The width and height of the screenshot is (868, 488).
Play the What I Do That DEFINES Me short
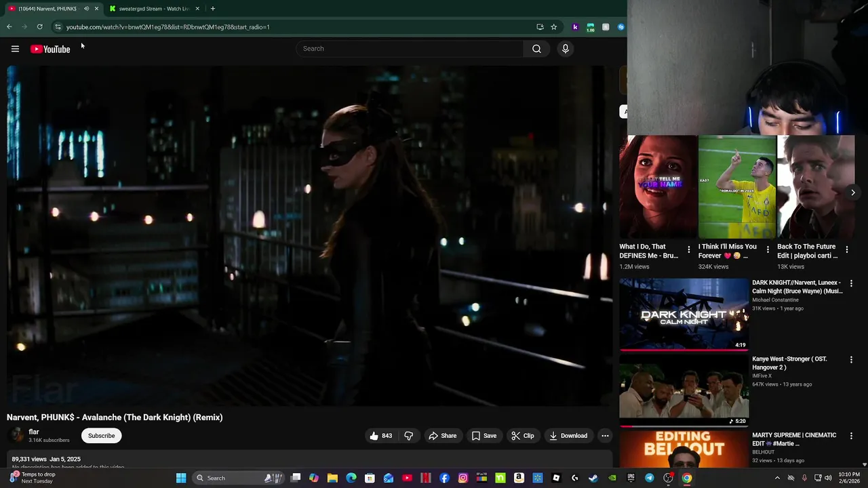(658, 187)
